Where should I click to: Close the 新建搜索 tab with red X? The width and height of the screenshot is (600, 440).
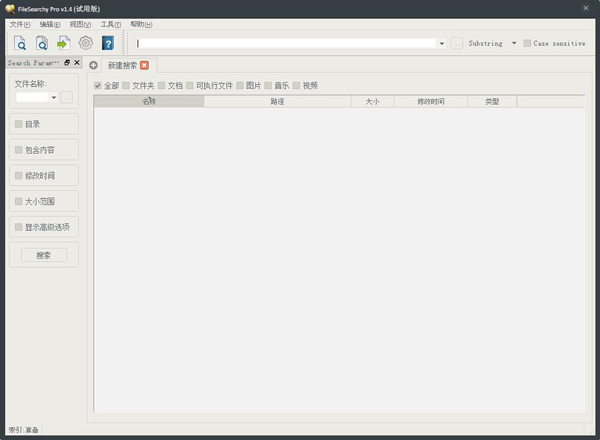[x=144, y=65]
